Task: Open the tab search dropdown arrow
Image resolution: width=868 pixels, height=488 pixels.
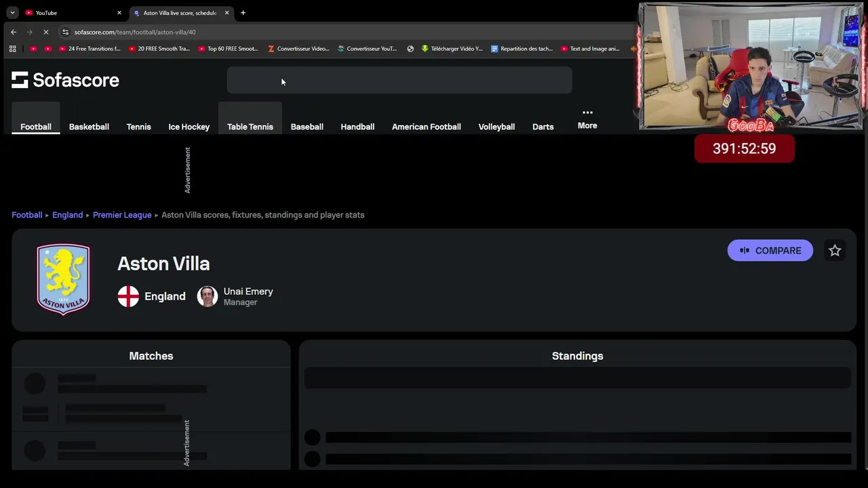Action: (x=12, y=13)
